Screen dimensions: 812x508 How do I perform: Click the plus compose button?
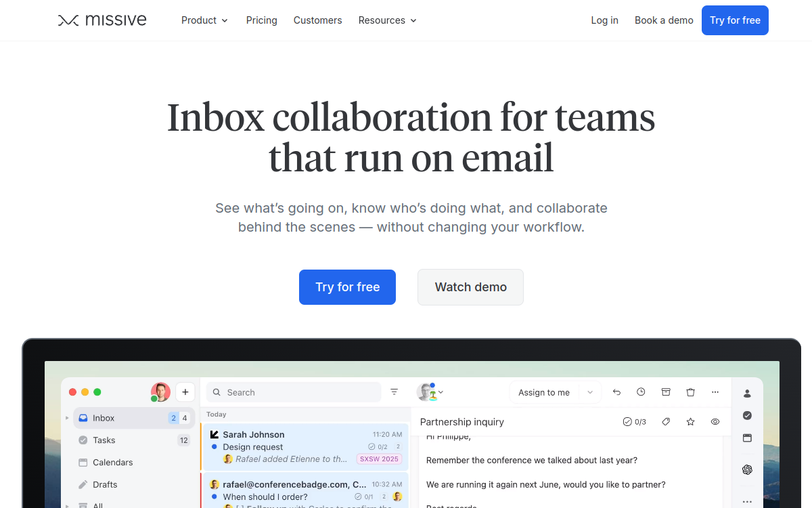tap(185, 392)
